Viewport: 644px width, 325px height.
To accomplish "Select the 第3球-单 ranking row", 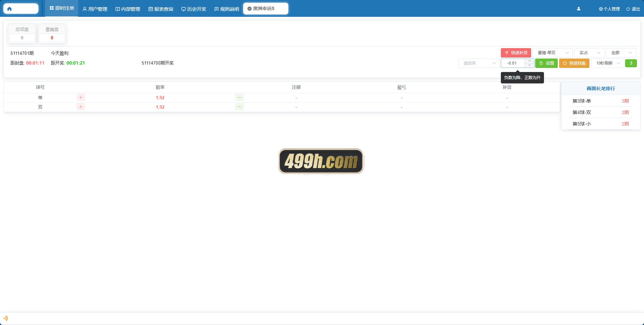I will click(601, 101).
